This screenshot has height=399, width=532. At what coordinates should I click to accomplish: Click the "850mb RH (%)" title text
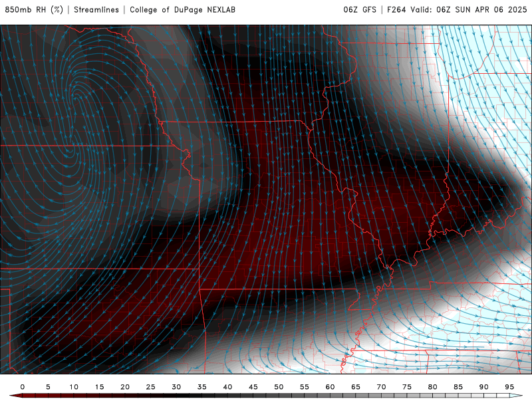click(x=34, y=9)
